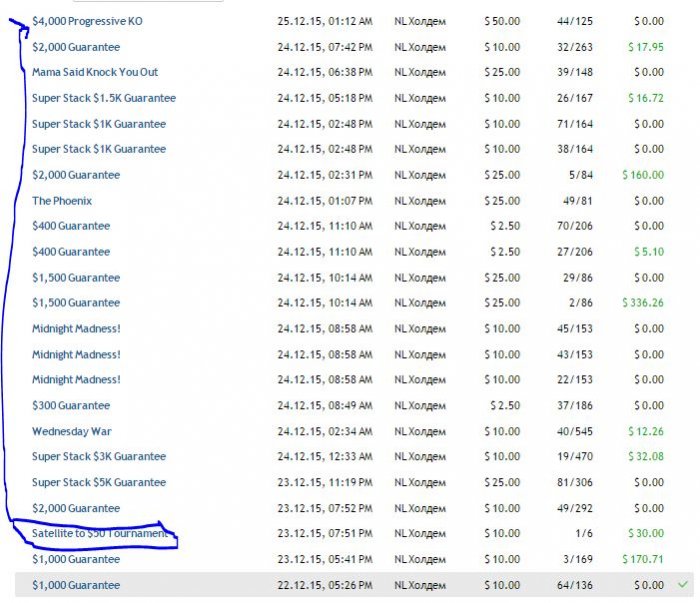Click the $17.95 winnings amount

[x=646, y=47]
